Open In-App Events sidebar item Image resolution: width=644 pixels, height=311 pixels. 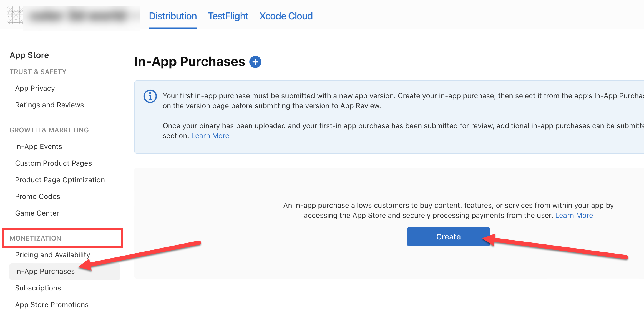tap(39, 146)
